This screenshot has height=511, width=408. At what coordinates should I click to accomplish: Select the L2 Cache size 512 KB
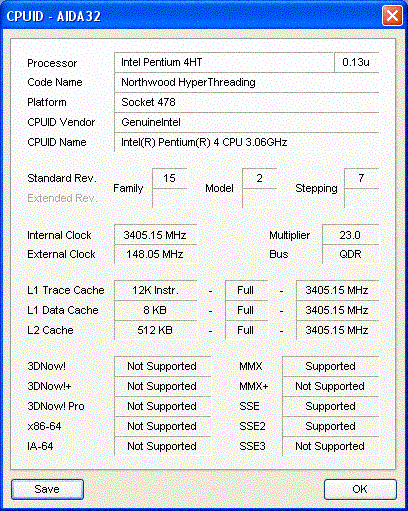pos(155,330)
